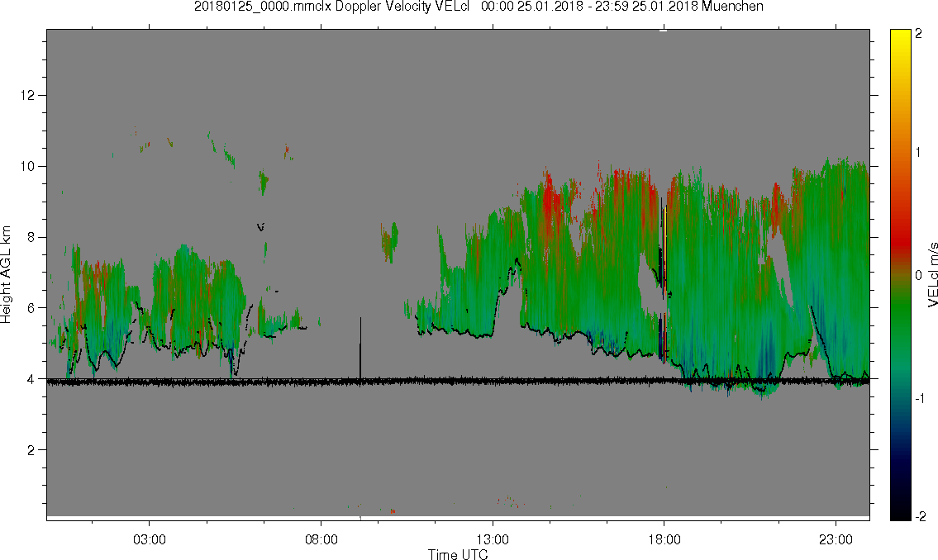Screen dimensions: 938x560
Task: Click the height axis tick label 2
Action: pyautogui.click(x=31, y=450)
